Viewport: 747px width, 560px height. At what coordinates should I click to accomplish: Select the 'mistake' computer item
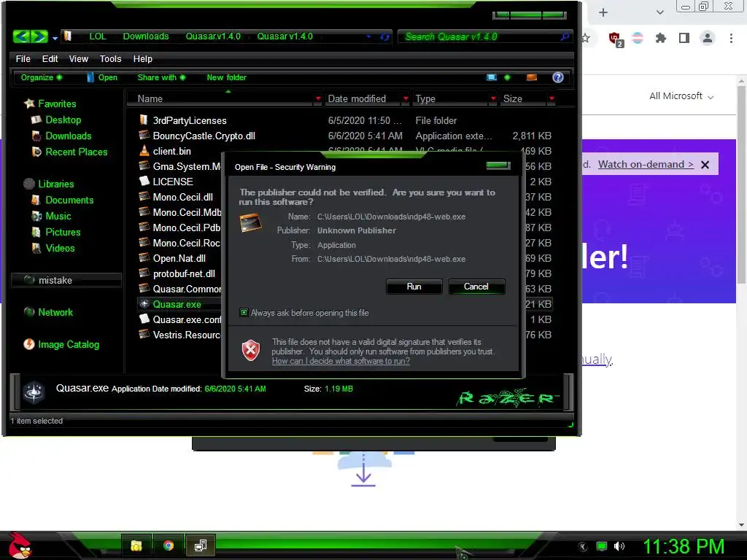tap(66, 280)
